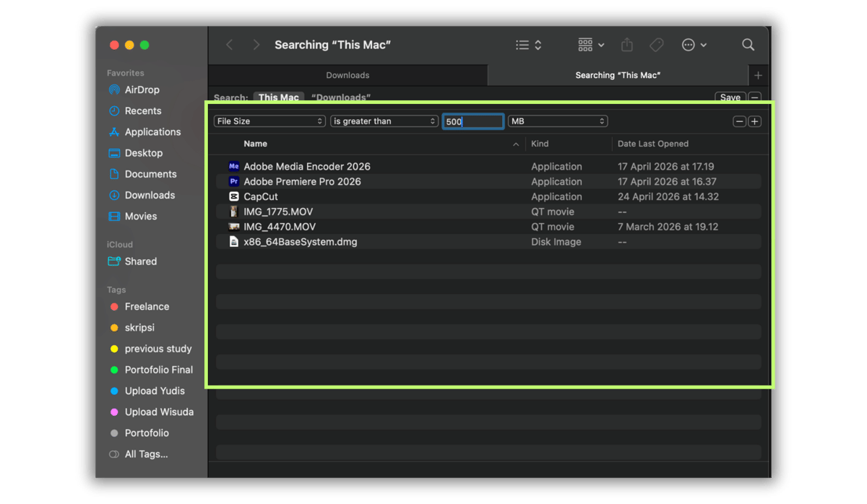Open the search magnifier icon
This screenshot has width=867, height=504.
(x=748, y=44)
